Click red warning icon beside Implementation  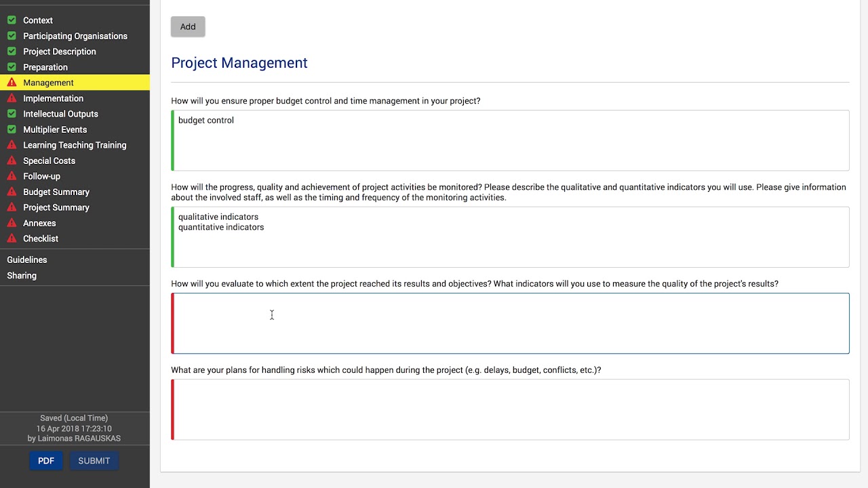12,98
